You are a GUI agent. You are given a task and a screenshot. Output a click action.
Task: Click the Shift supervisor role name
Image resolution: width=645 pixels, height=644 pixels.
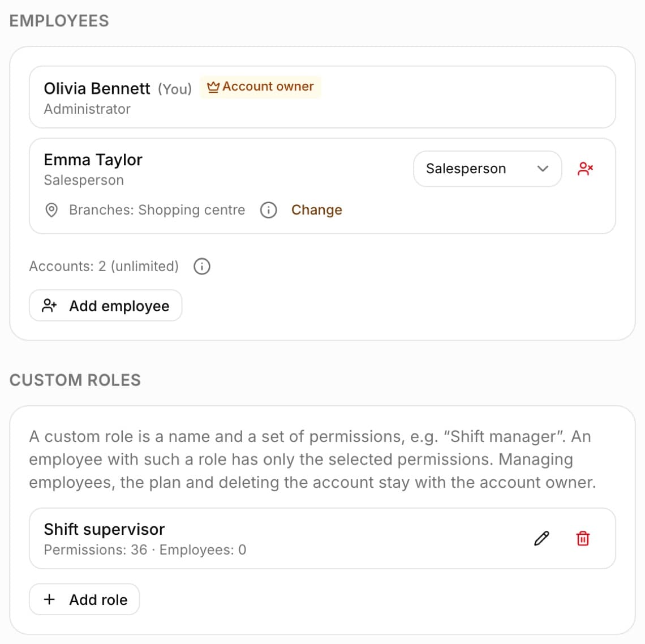[x=104, y=529]
